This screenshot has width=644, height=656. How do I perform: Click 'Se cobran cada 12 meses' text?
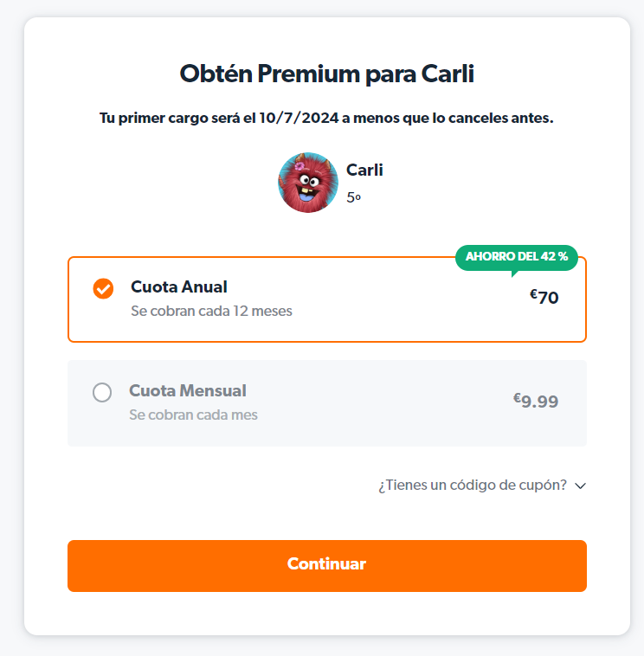[211, 311]
